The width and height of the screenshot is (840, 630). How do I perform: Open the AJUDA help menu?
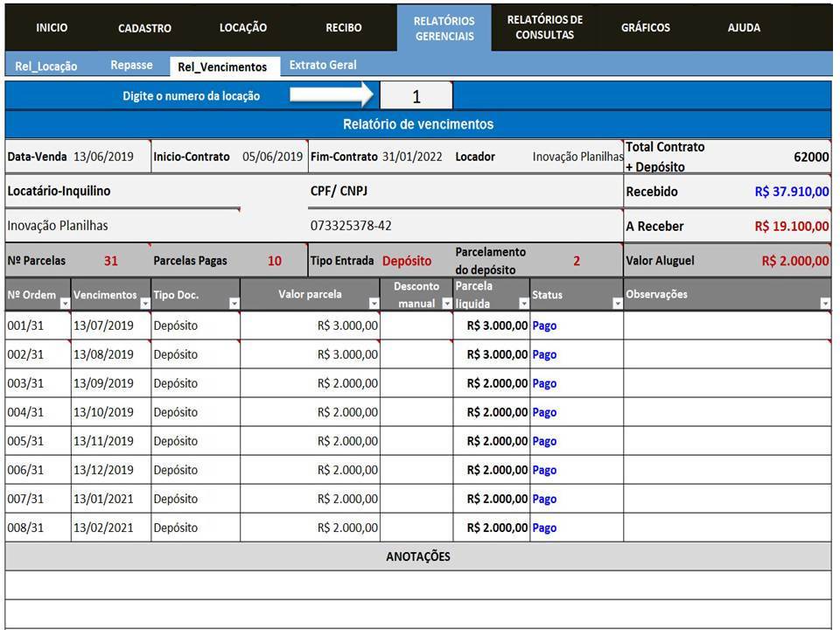(744, 27)
